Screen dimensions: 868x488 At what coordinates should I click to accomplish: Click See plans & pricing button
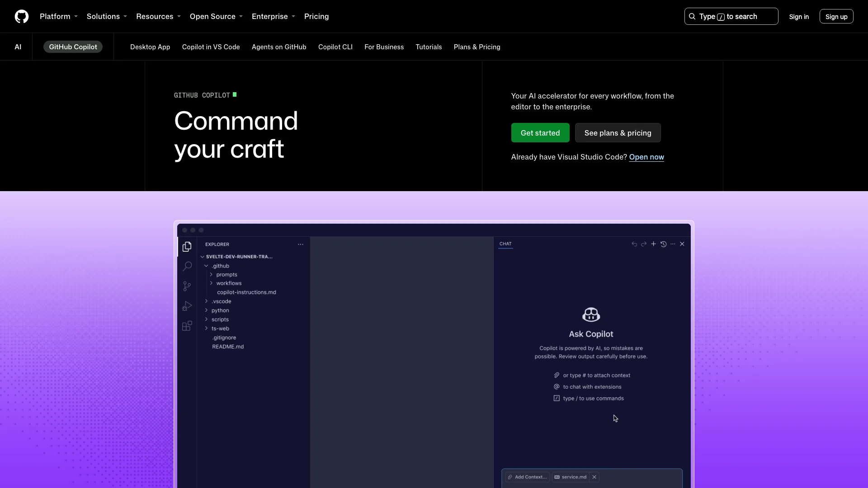(x=618, y=133)
